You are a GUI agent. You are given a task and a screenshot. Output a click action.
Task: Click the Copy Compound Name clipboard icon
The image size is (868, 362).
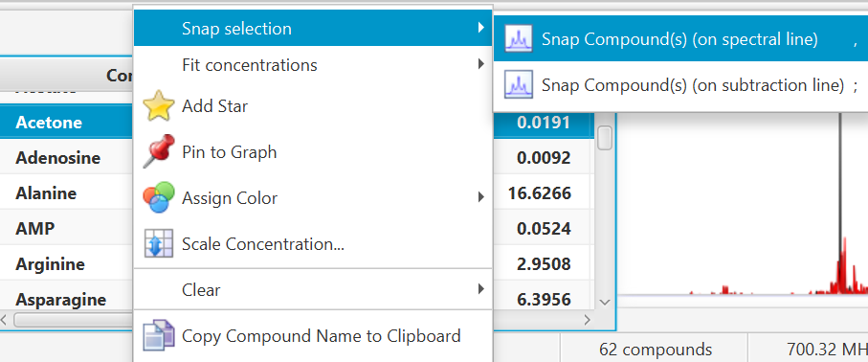click(x=158, y=335)
